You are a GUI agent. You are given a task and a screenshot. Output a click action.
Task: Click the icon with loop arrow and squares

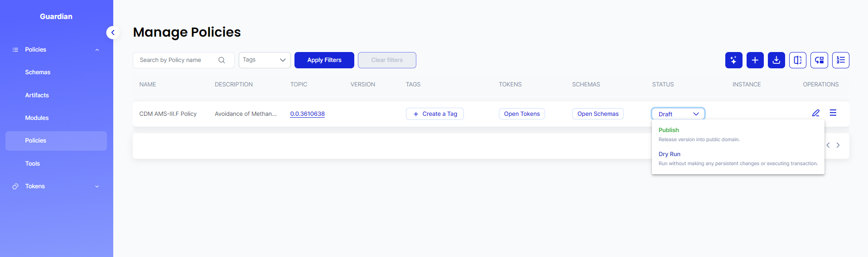tap(819, 60)
